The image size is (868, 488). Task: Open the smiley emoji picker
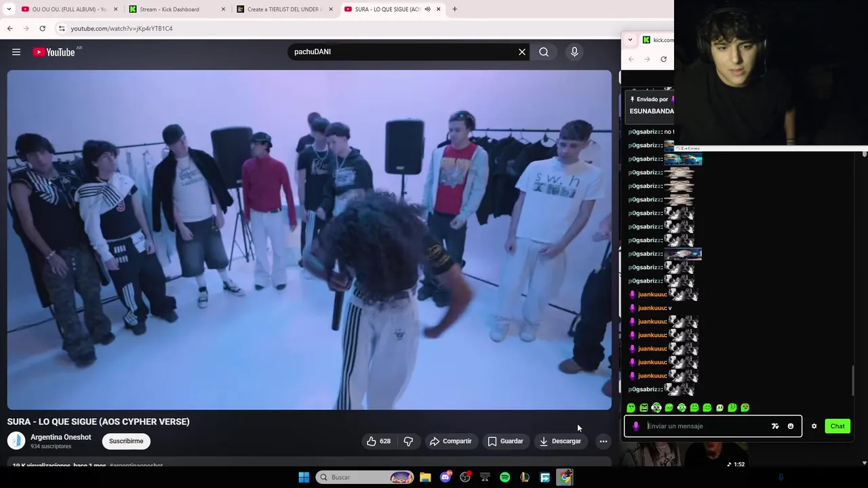(791, 426)
